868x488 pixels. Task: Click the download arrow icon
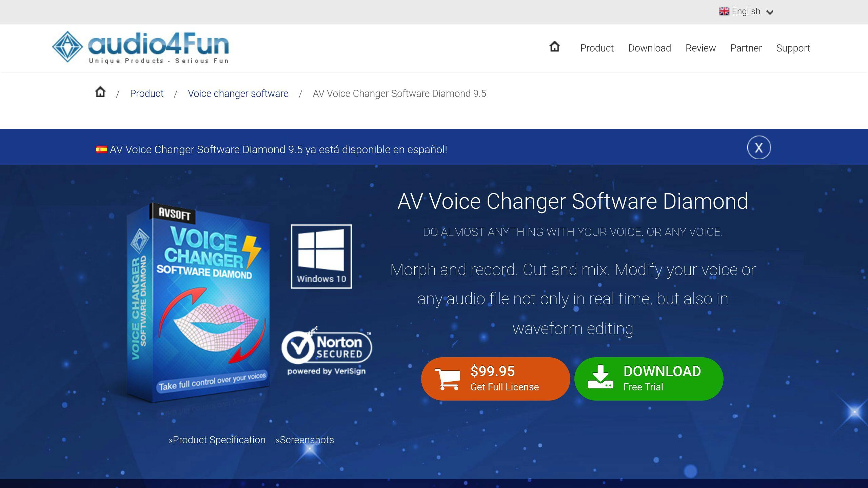tap(600, 377)
